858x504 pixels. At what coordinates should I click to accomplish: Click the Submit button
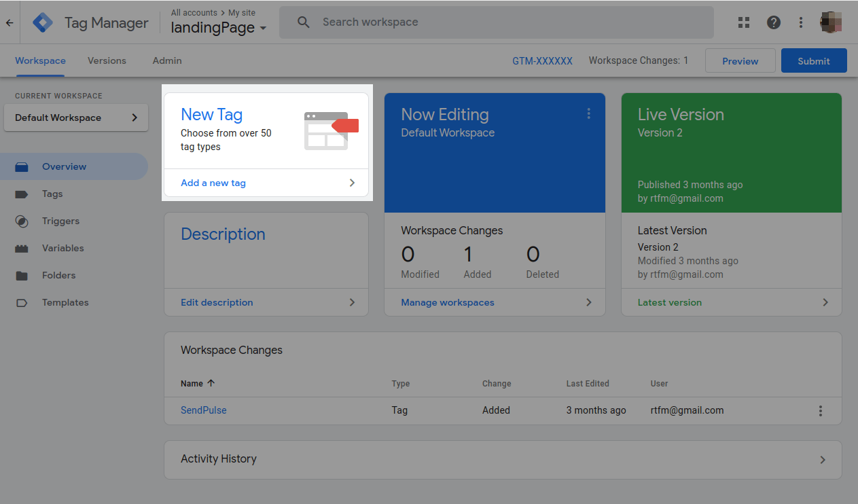[813, 60]
